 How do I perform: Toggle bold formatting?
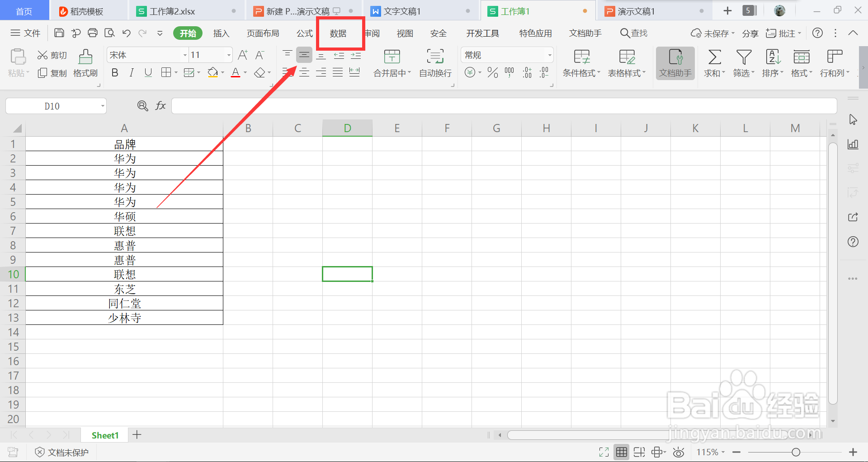coord(115,72)
